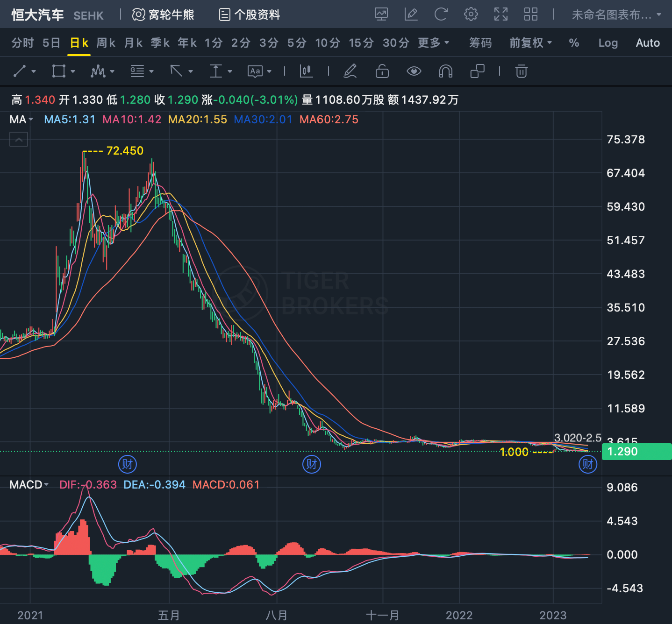Switch to 3分 three-minute interval

(x=269, y=43)
